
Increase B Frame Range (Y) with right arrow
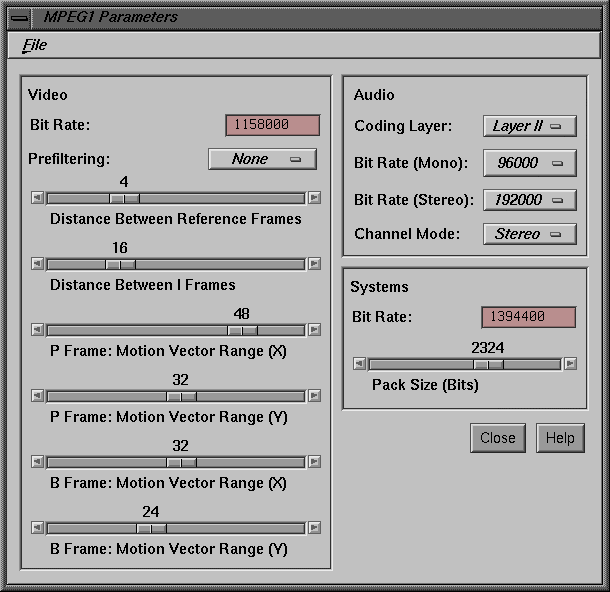coord(314,528)
